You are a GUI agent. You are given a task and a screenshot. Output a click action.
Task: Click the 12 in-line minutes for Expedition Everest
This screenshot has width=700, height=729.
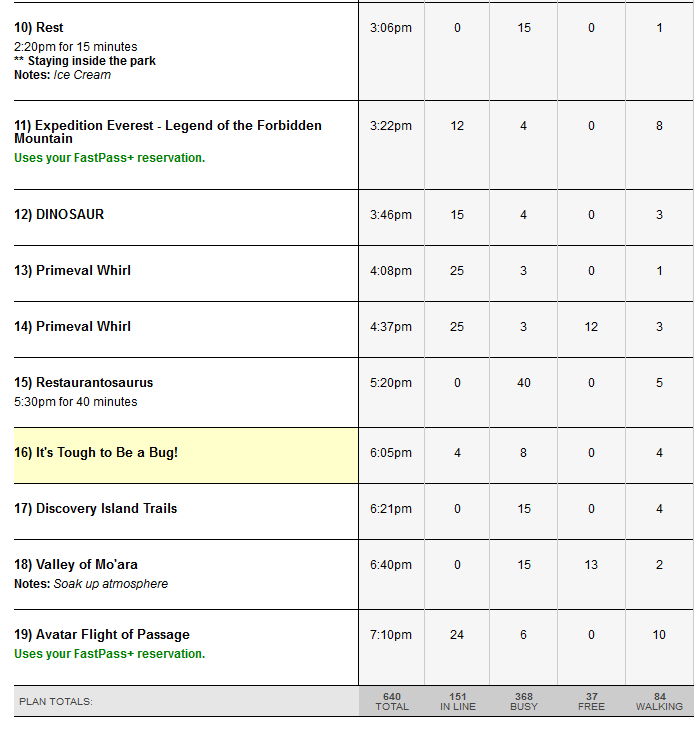(x=457, y=126)
